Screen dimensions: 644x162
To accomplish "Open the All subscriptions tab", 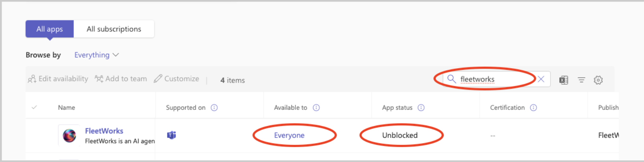I will pyautogui.click(x=114, y=29).
